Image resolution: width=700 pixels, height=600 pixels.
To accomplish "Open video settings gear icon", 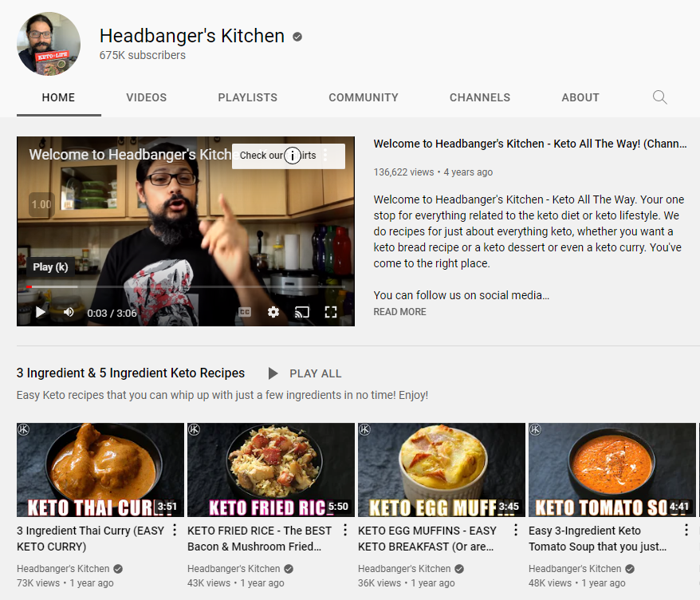I will click(x=273, y=312).
